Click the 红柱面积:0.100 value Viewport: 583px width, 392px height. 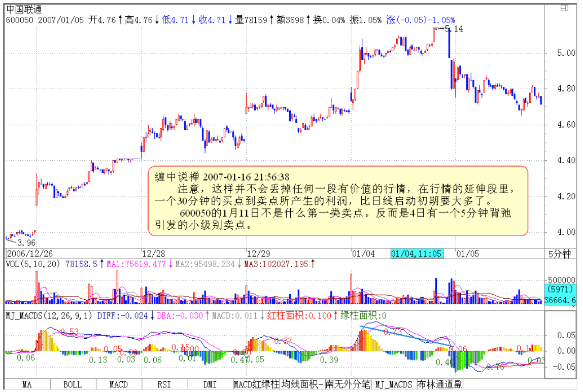[299, 316]
